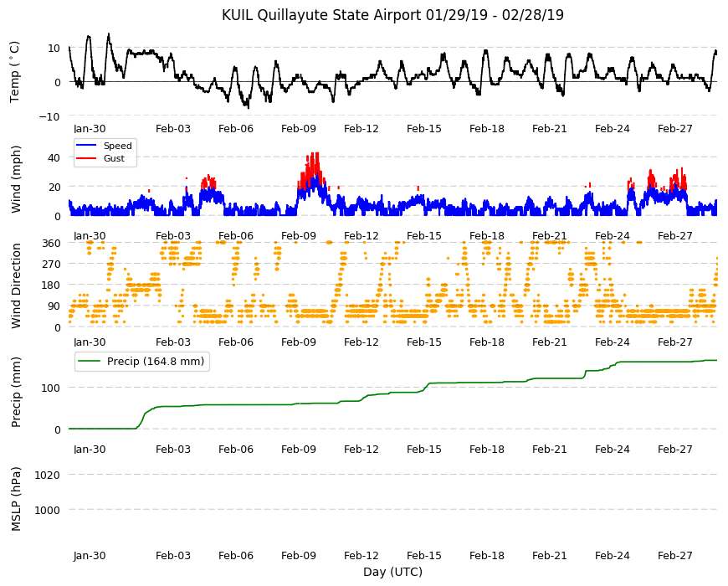728x586 pixels.
Task: Click the 360 tick on wind direction axis
Action: tap(51, 244)
